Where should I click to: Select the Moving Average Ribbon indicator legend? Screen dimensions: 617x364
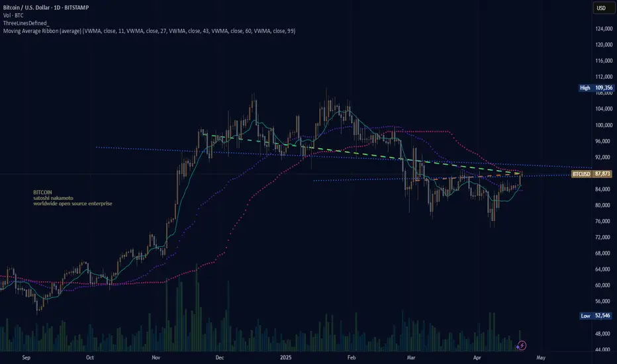[x=149, y=30]
